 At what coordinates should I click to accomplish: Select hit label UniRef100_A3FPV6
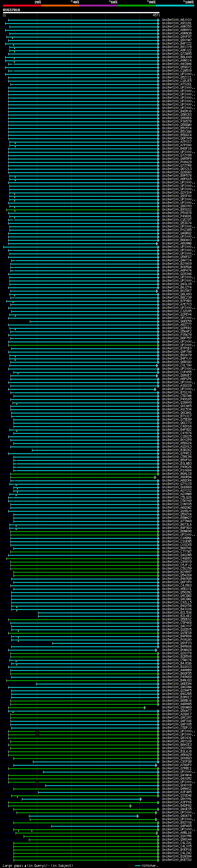[x=176, y=802]
